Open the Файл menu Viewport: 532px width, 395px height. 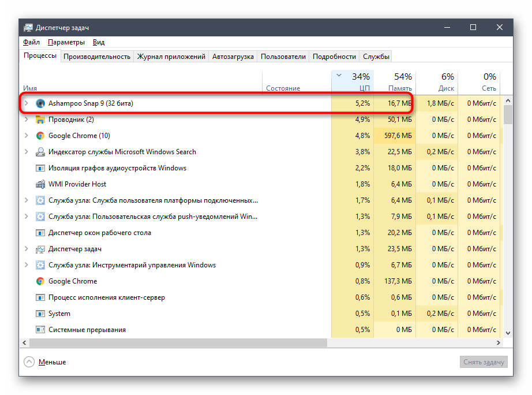tap(31, 42)
